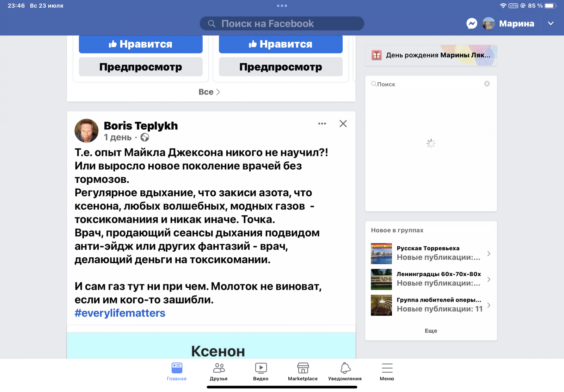Click the right Предпросмотр button
Image resolution: width=564 pixels, height=392 pixels.
(281, 67)
